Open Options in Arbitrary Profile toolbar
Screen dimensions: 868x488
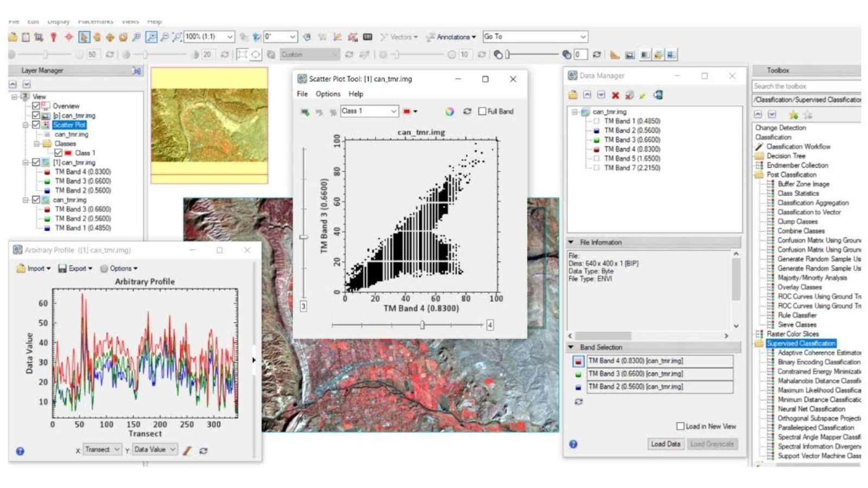tap(119, 268)
